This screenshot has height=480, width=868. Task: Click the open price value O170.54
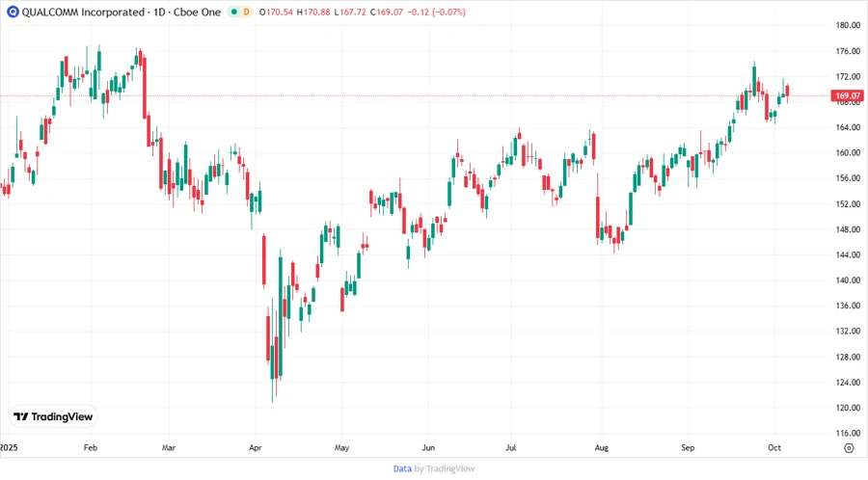coord(277,12)
